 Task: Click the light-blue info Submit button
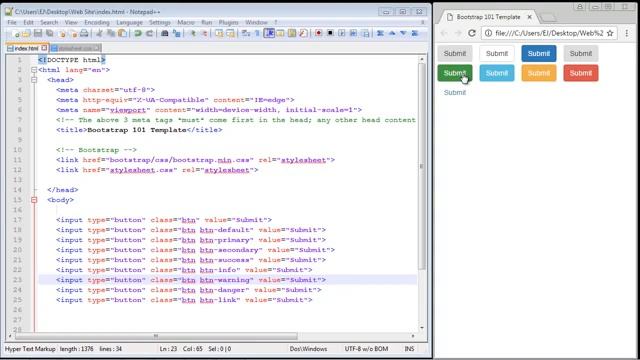click(497, 73)
